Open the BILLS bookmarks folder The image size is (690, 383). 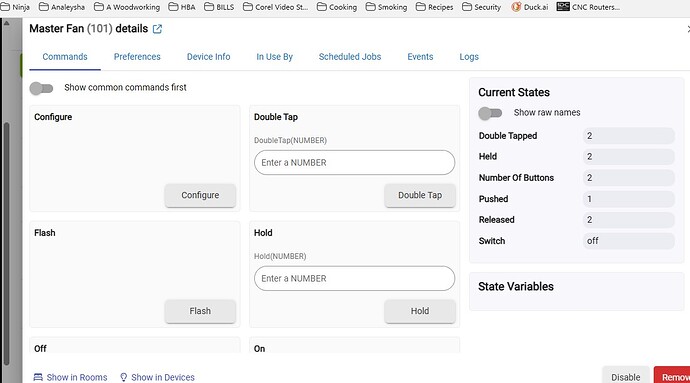pyautogui.click(x=219, y=7)
